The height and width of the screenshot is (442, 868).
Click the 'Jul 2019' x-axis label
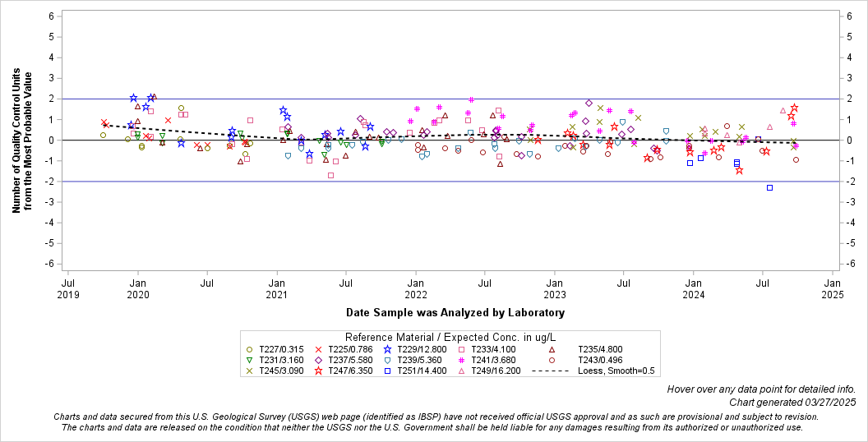(68, 289)
